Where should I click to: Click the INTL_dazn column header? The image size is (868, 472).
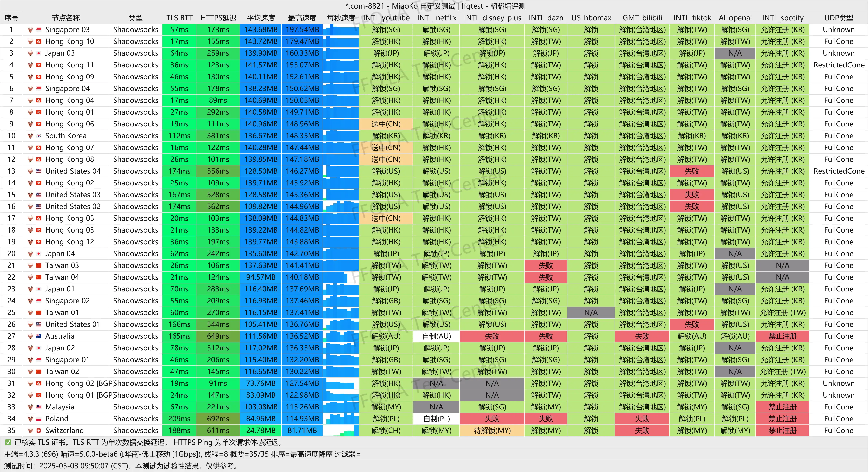pos(546,18)
